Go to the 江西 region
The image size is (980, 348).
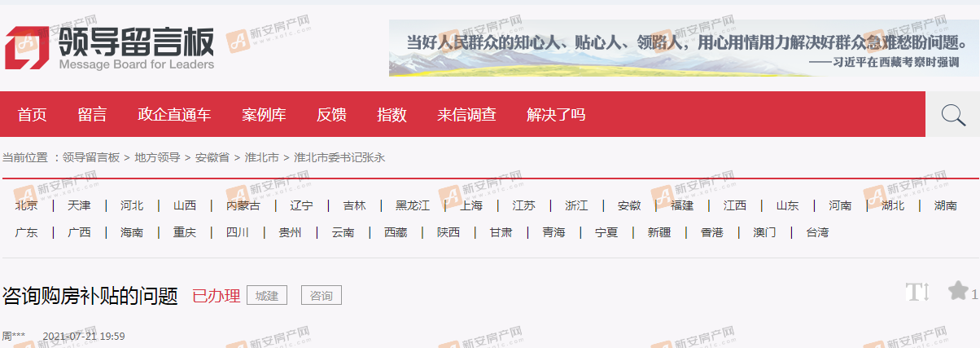click(x=735, y=205)
